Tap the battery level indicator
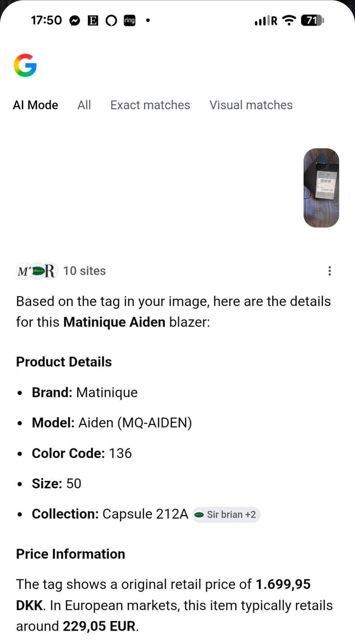Viewport: 355px width, 644px height. (312, 20)
